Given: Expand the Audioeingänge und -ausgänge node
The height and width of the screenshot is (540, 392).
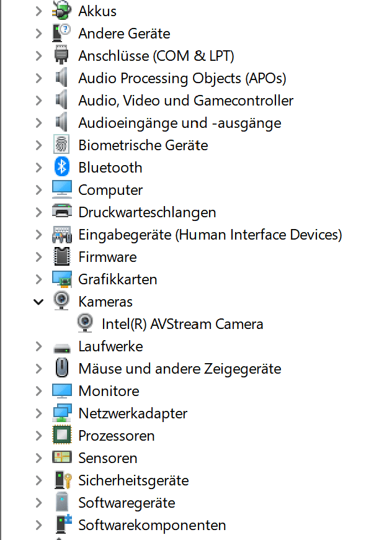Looking at the screenshot, I should pos(38,123).
